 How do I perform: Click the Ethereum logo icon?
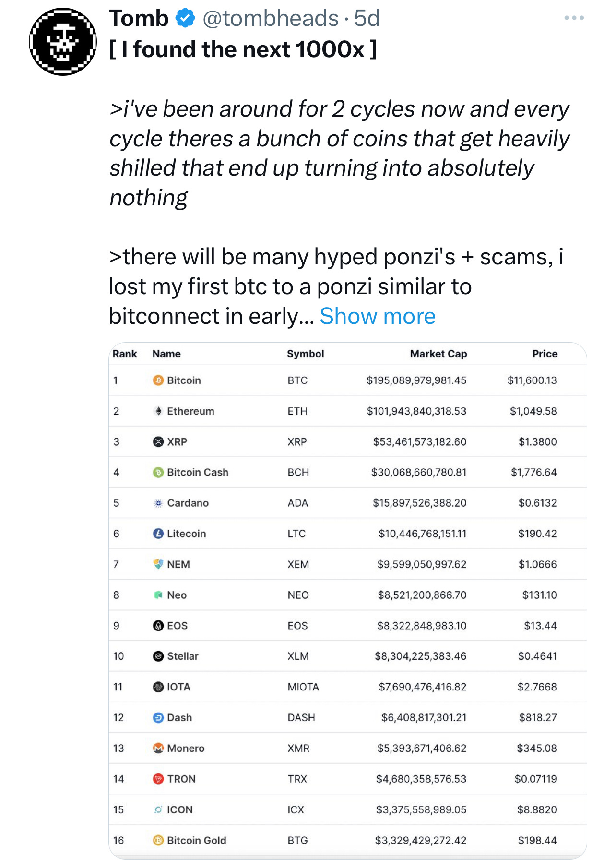tap(158, 411)
